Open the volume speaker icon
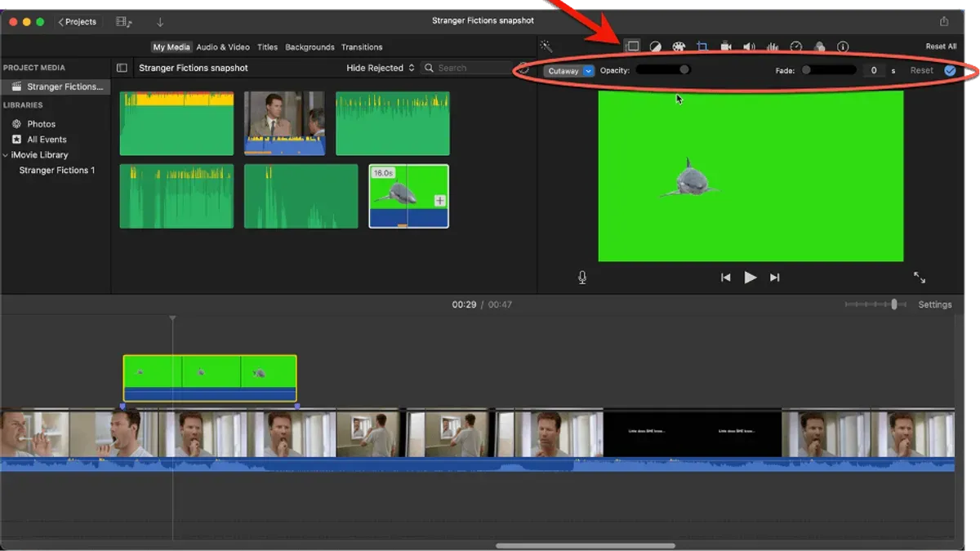Viewport: 980px width, 551px height. (749, 47)
